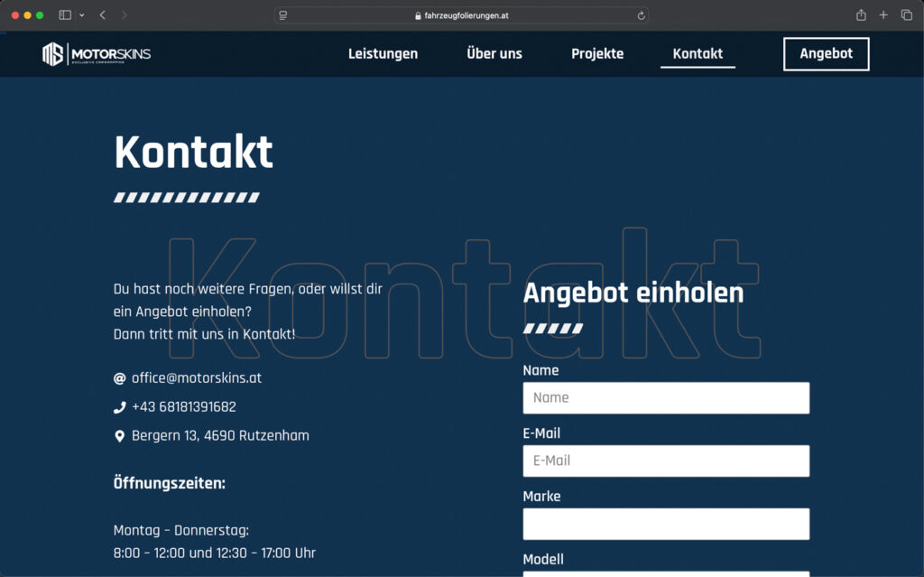Click the Marke input field
The width and height of the screenshot is (924, 577).
[666, 523]
